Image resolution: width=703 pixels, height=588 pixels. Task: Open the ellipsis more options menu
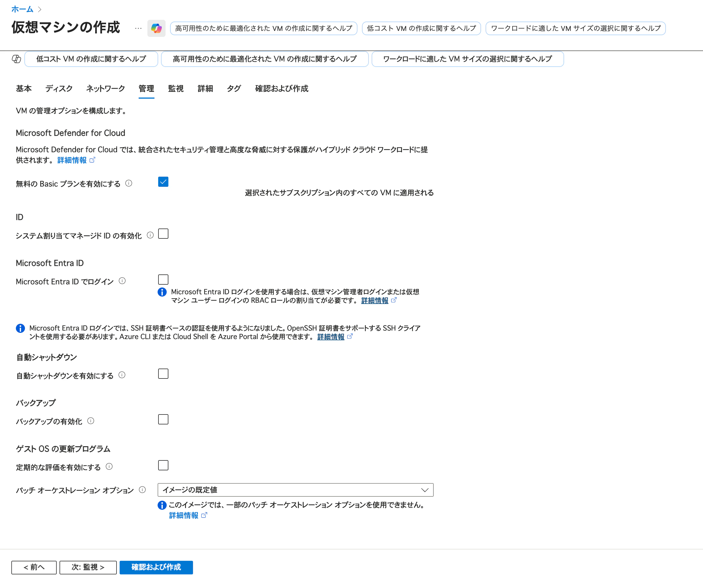click(x=138, y=28)
